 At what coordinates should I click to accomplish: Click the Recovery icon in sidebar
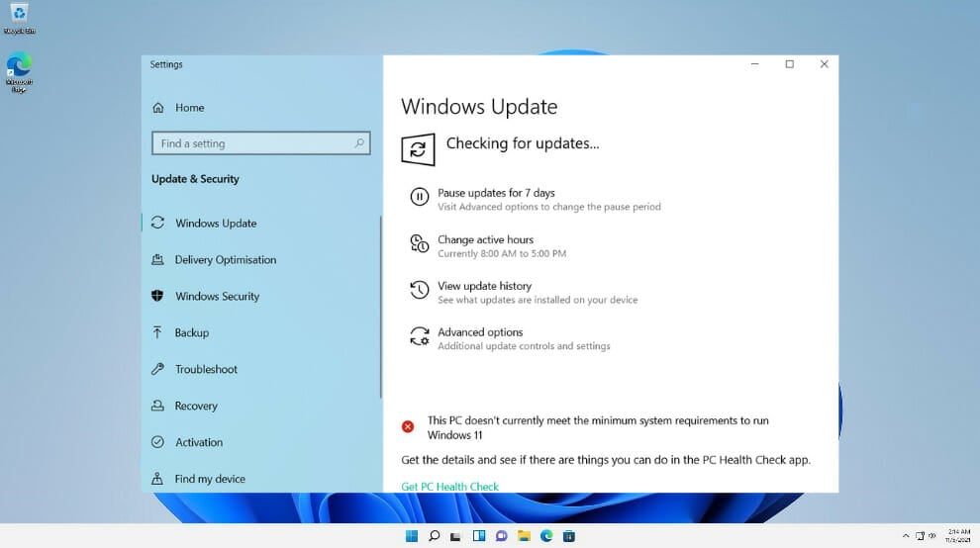(157, 406)
